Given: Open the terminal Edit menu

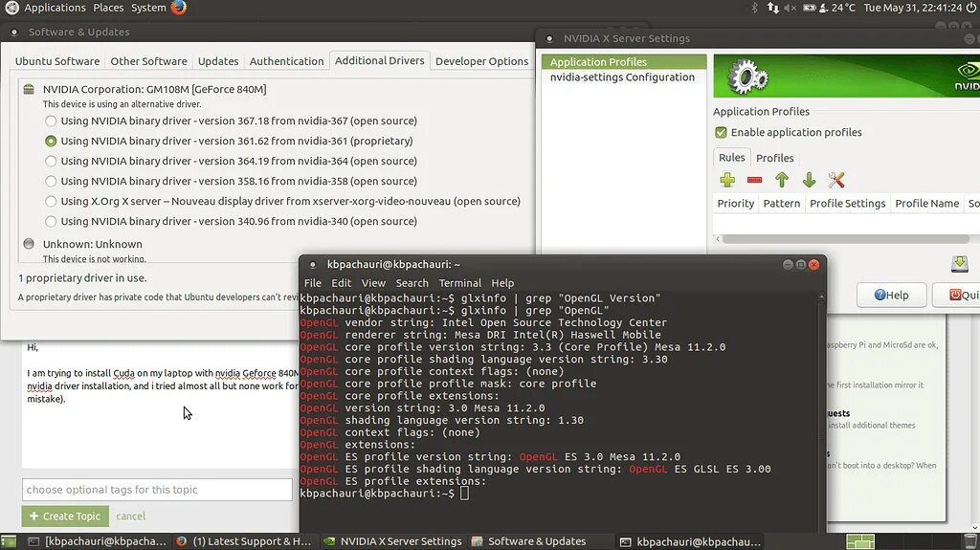Looking at the screenshot, I should 342,282.
